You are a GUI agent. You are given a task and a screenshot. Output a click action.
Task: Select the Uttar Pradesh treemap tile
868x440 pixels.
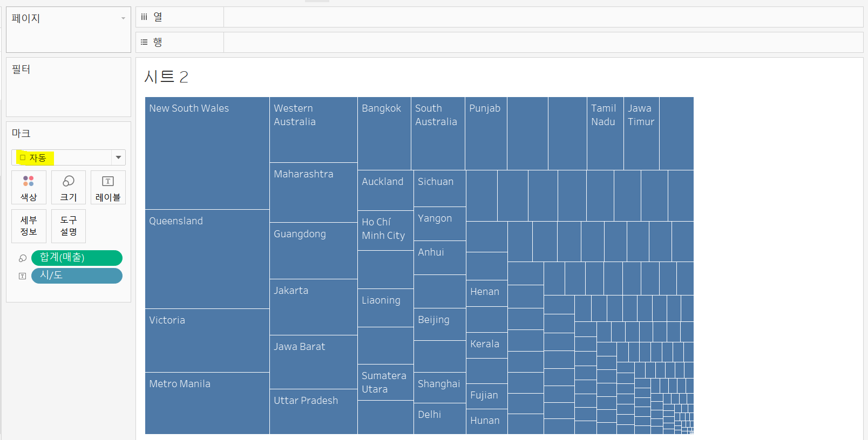314,412
